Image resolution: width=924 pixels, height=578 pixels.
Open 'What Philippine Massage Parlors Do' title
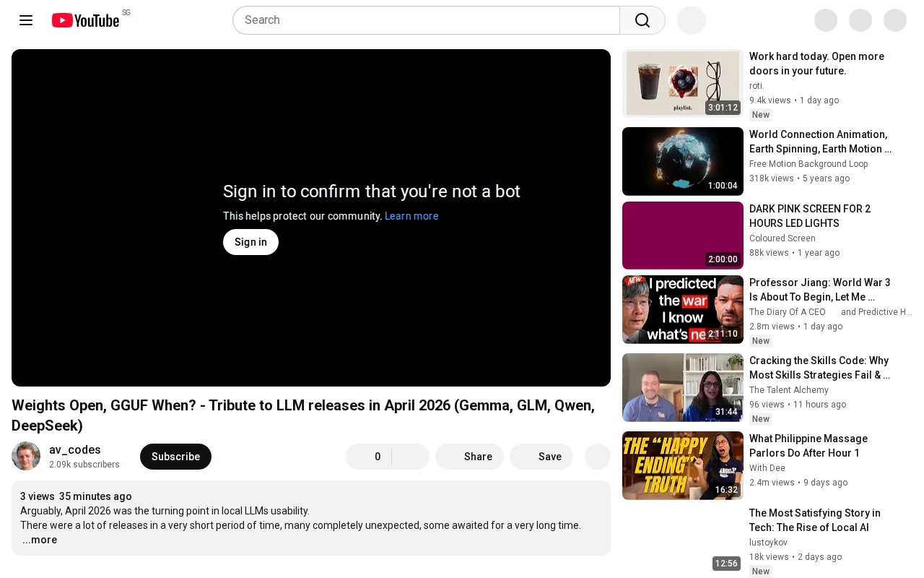coord(808,446)
